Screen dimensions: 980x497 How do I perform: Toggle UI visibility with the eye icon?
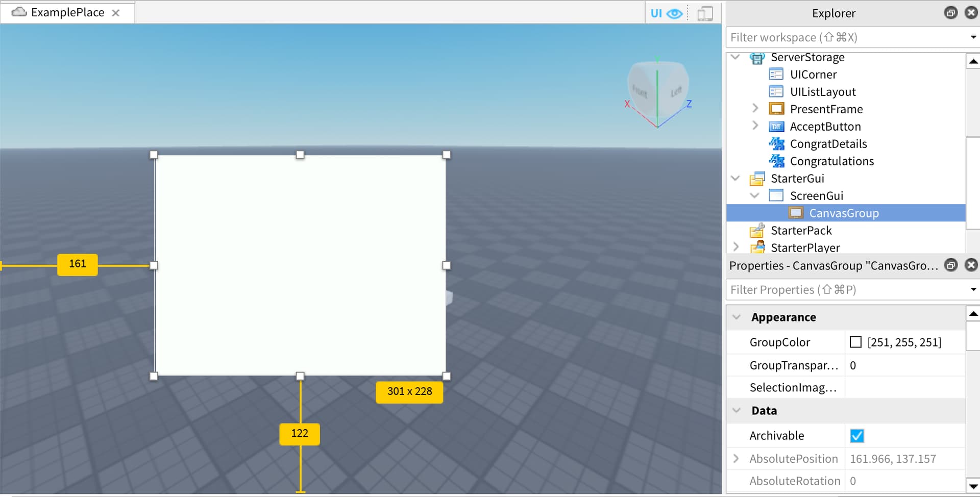[674, 14]
